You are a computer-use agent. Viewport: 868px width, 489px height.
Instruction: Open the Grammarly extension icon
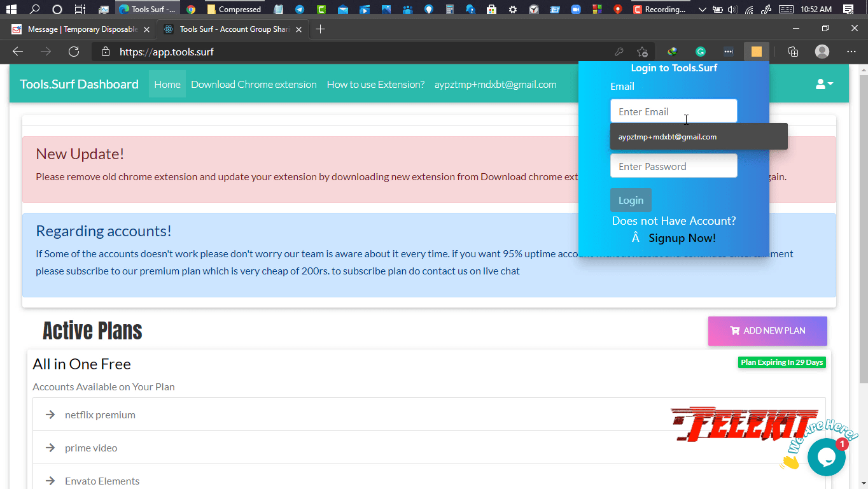tap(701, 52)
